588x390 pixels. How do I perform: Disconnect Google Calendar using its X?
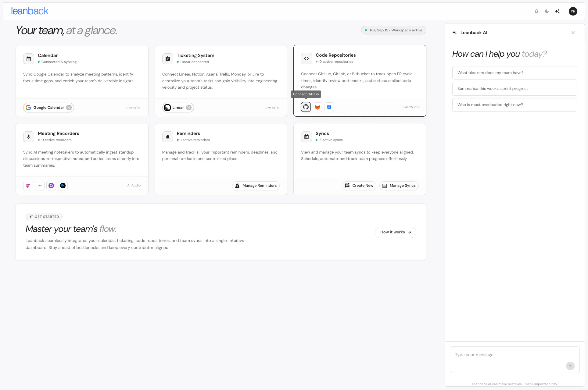69,108
